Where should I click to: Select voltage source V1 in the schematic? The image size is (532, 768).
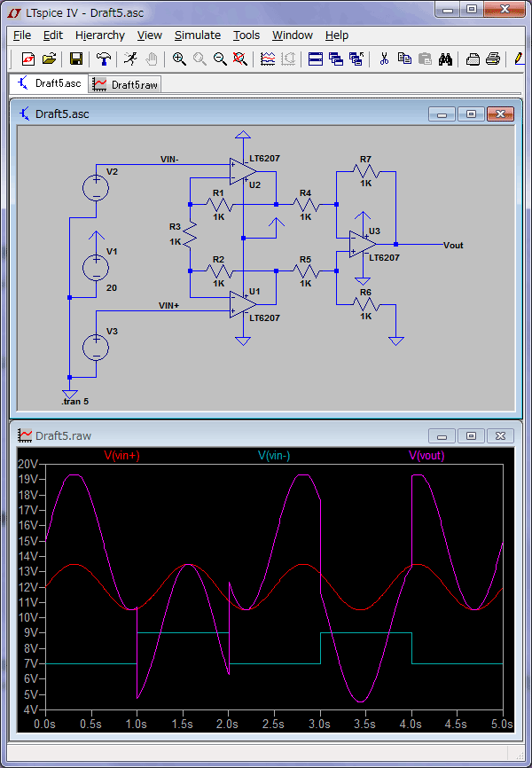click(96, 268)
